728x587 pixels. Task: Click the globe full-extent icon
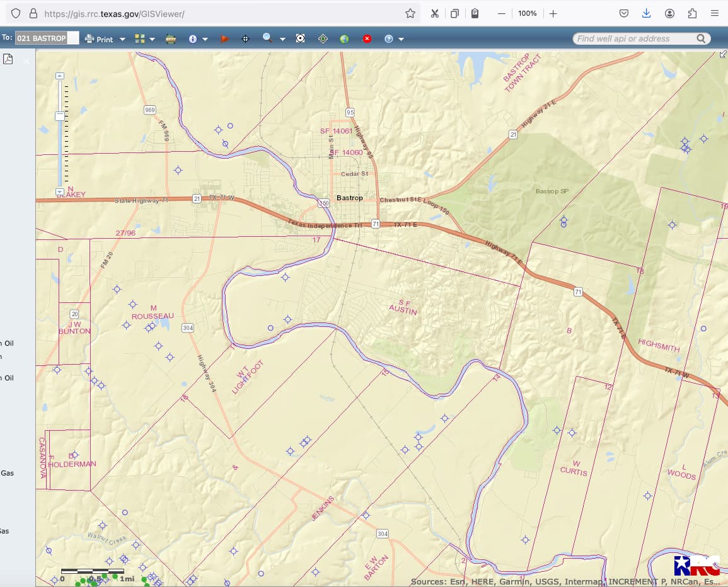[344, 39]
